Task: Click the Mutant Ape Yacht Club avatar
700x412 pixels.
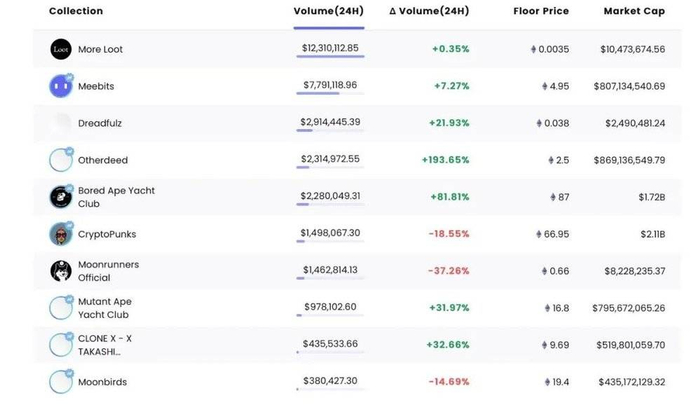Action: pos(61,308)
